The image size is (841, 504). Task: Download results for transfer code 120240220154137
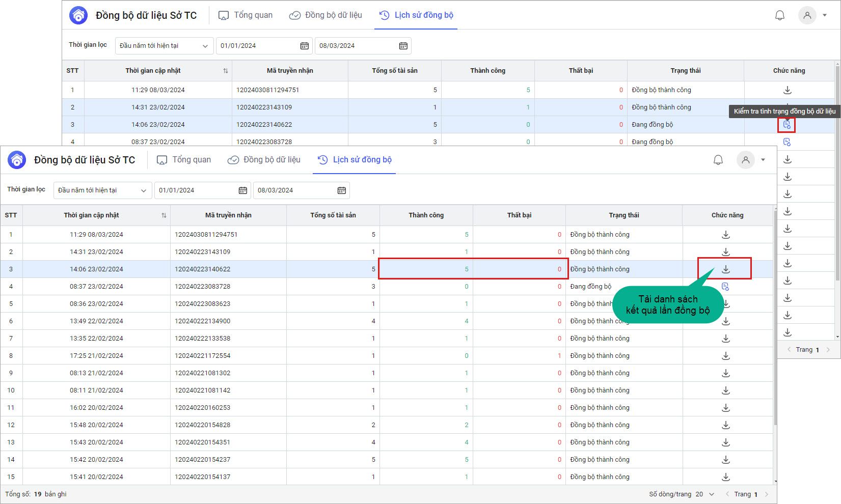[x=726, y=477]
